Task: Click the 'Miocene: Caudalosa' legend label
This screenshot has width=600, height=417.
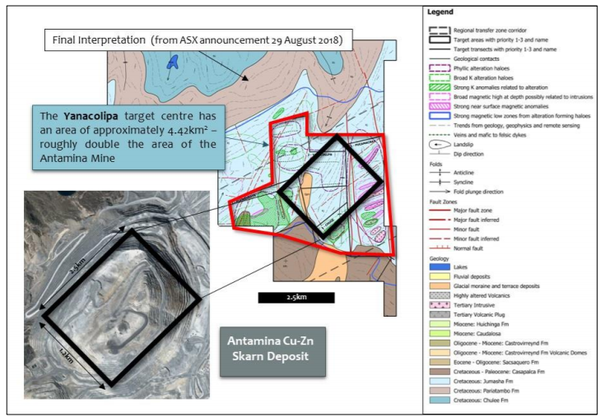Action: 476,334
